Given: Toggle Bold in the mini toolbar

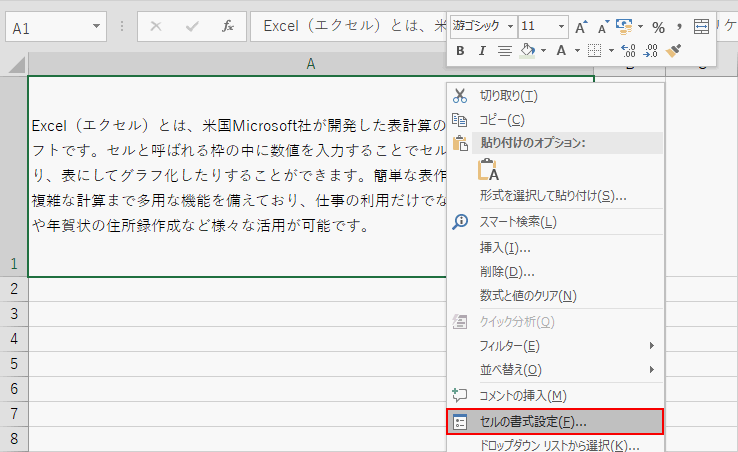Looking at the screenshot, I should coord(460,50).
